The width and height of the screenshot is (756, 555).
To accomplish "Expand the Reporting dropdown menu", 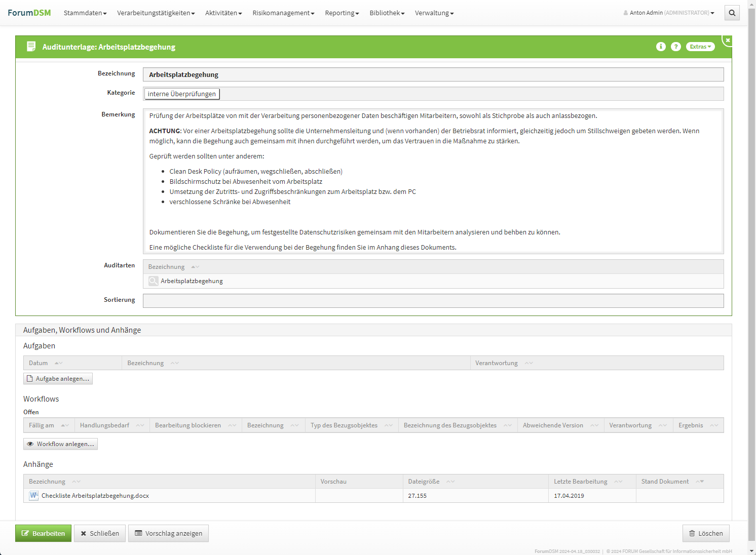I will pyautogui.click(x=342, y=13).
